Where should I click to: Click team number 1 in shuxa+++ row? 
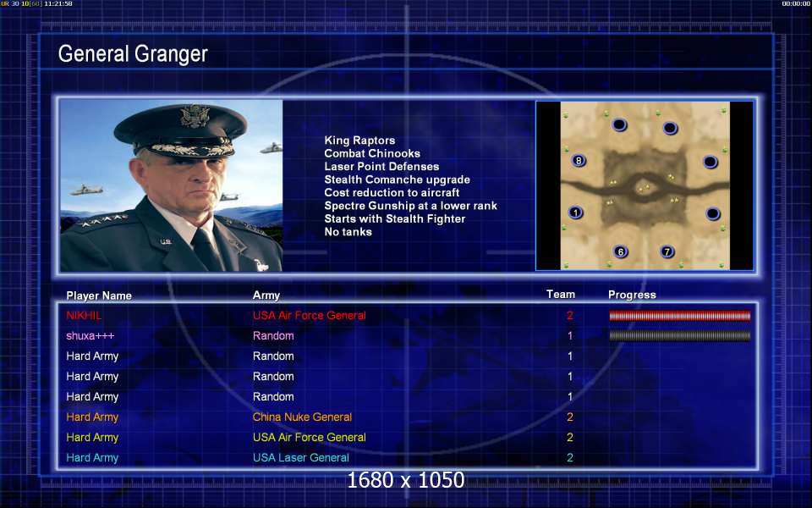click(570, 336)
